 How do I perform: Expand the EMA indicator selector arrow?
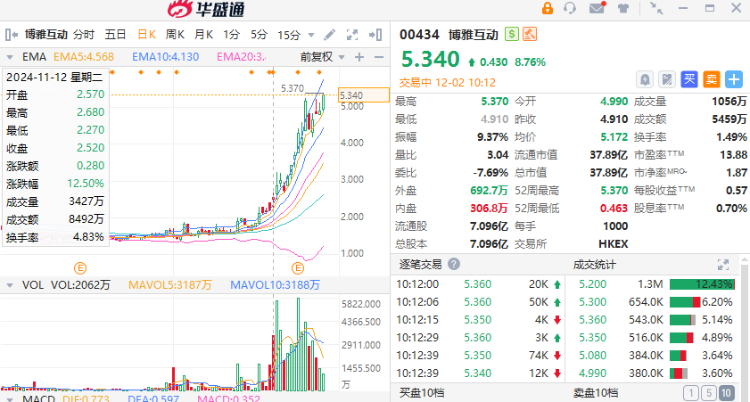pos(10,57)
